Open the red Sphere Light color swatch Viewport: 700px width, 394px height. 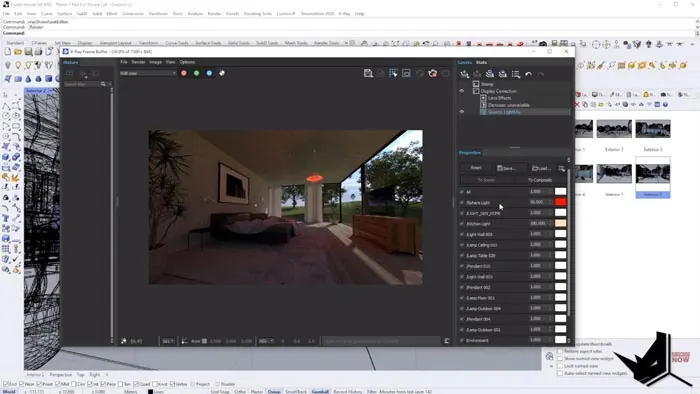click(x=560, y=202)
